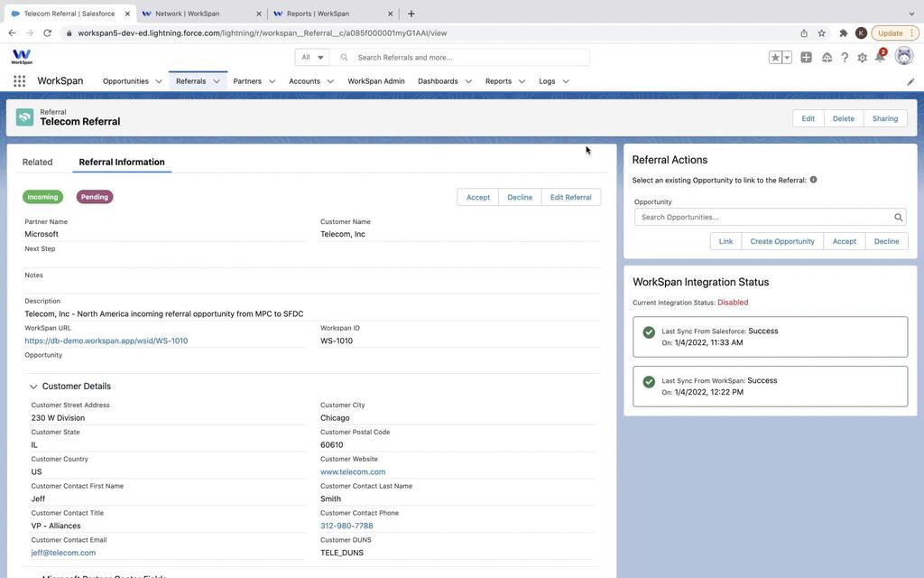The height and width of the screenshot is (578, 924).
Task: Click the jeff@telecom.com email link
Action: (x=63, y=553)
